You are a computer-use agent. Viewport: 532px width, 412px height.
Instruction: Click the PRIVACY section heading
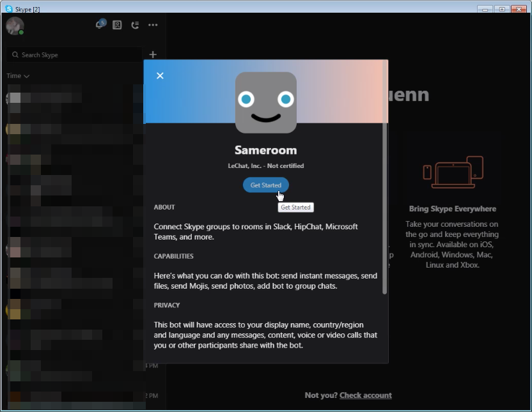167,305
